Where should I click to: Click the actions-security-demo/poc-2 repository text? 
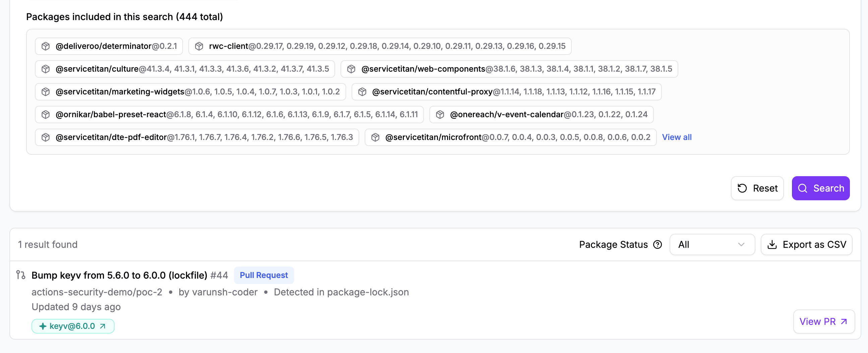(x=97, y=292)
